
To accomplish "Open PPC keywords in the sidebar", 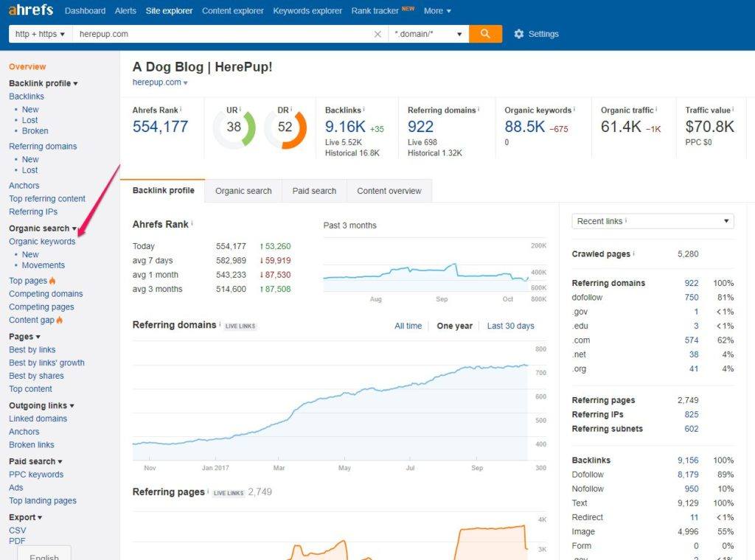I will click(x=36, y=475).
